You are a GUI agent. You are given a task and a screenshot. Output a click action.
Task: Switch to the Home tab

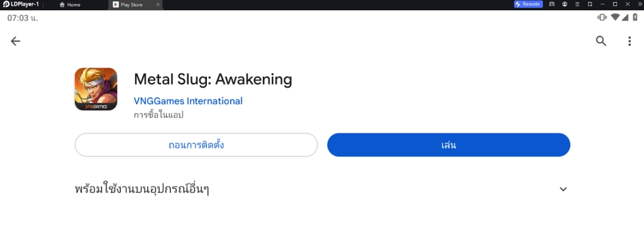pyautogui.click(x=70, y=4)
